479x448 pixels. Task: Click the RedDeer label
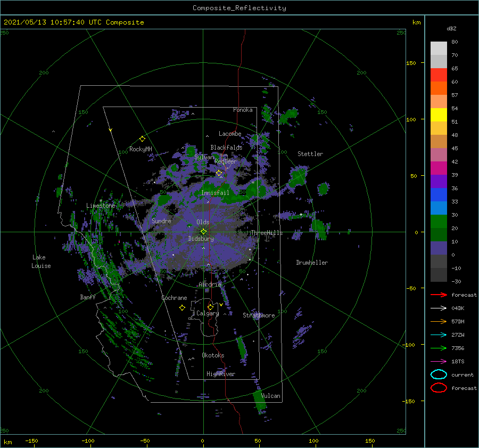pos(226,161)
